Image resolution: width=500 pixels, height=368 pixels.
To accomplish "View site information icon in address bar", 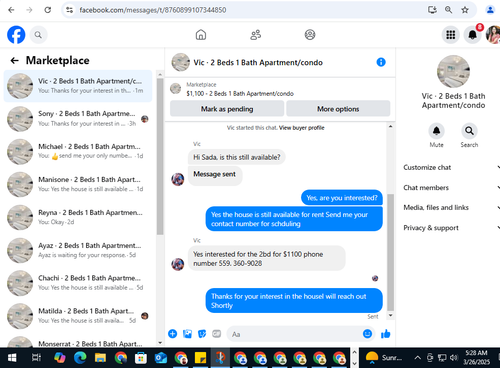I will coord(69,10).
